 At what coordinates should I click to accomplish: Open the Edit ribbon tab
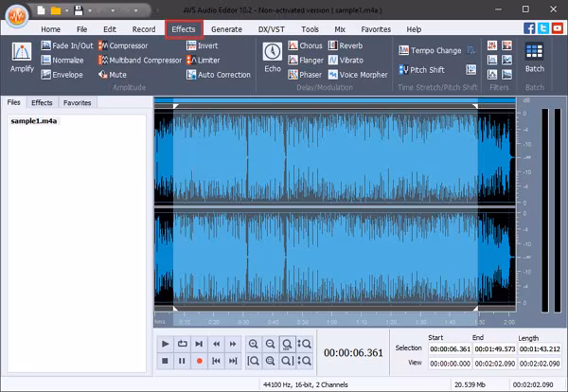110,29
